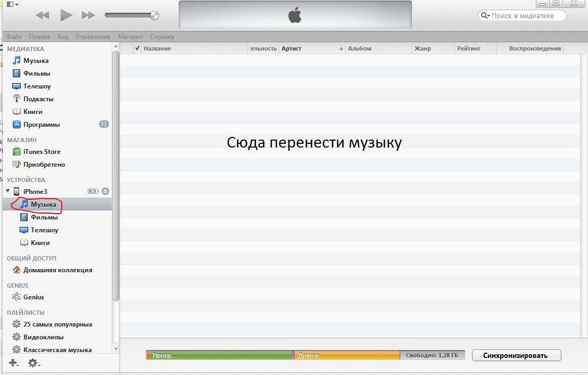This screenshot has width=588, height=375.
Task: Open the Программы library
Action: pyautogui.click(x=42, y=124)
